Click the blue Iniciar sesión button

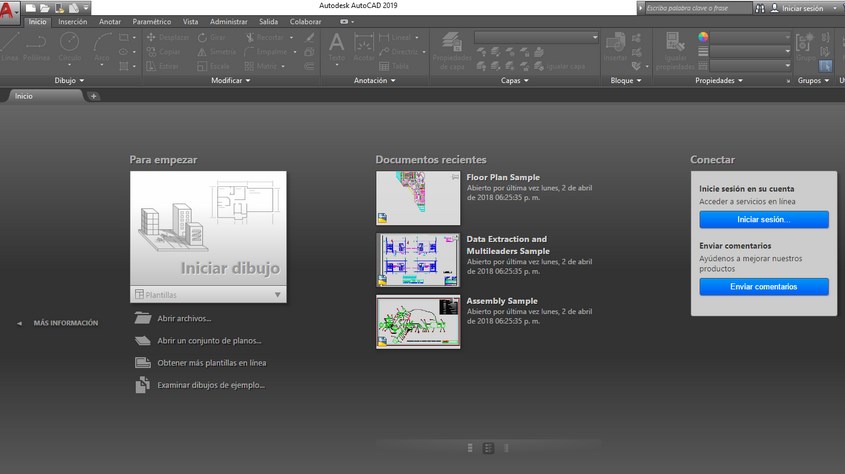point(763,220)
